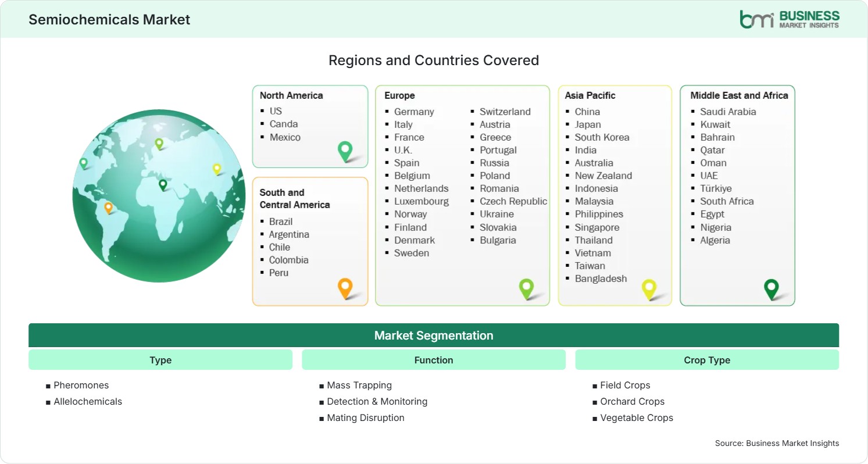This screenshot has height=464, width=868.
Task: Click Netherlands in Europe list
Action: coord(422,188)
